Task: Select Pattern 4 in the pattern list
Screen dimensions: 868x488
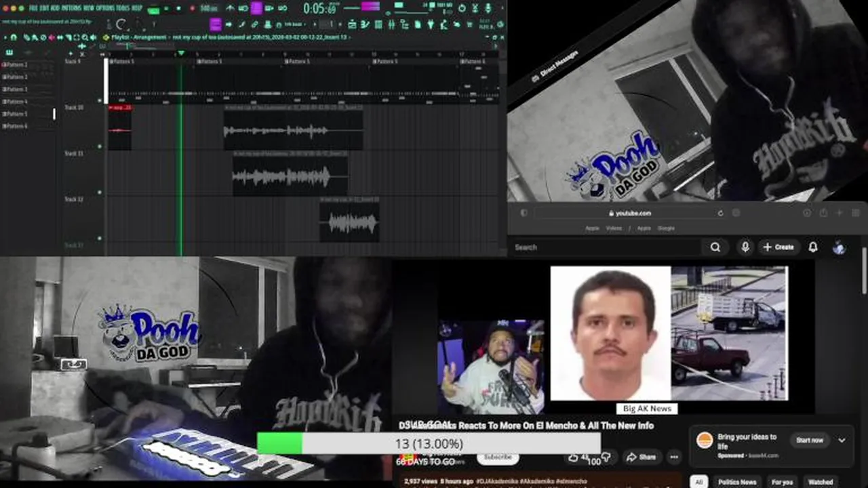Action: coord(16,101)
